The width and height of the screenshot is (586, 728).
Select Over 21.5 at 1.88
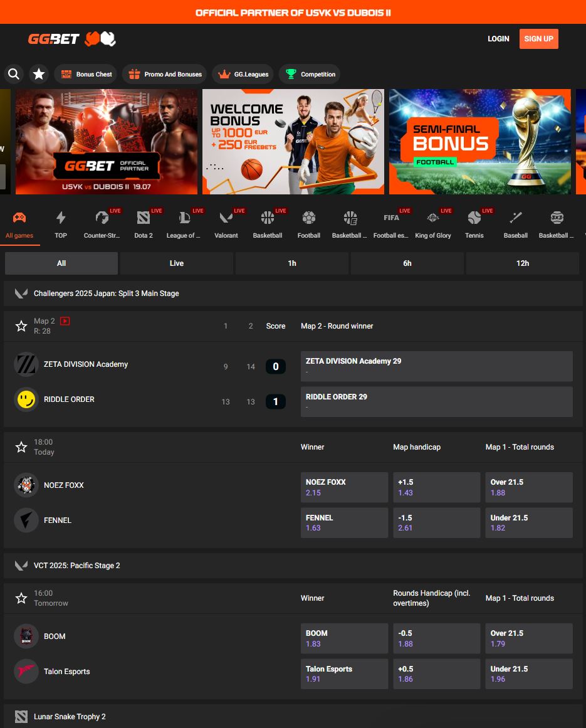click(529, 487)
